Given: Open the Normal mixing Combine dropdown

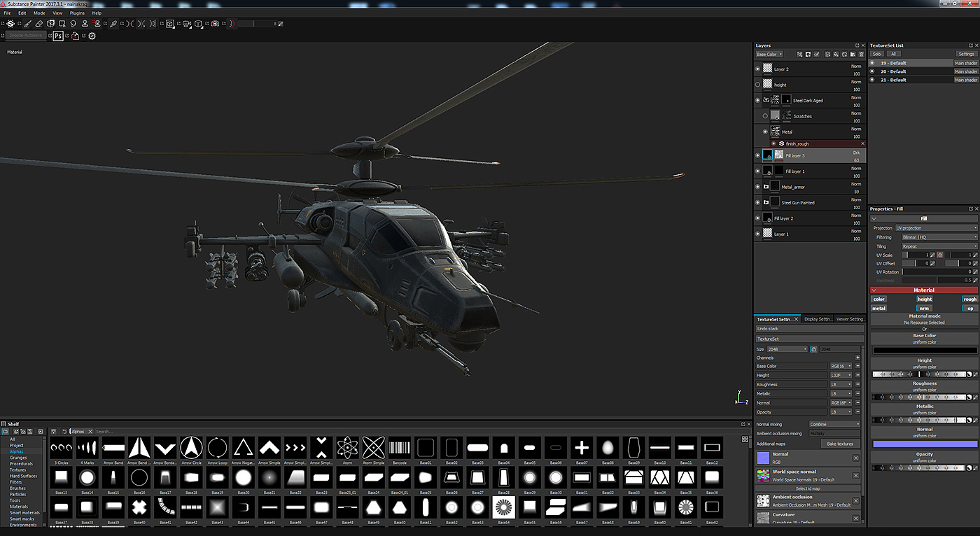Looking at the screenshot, I should [834, 424].
